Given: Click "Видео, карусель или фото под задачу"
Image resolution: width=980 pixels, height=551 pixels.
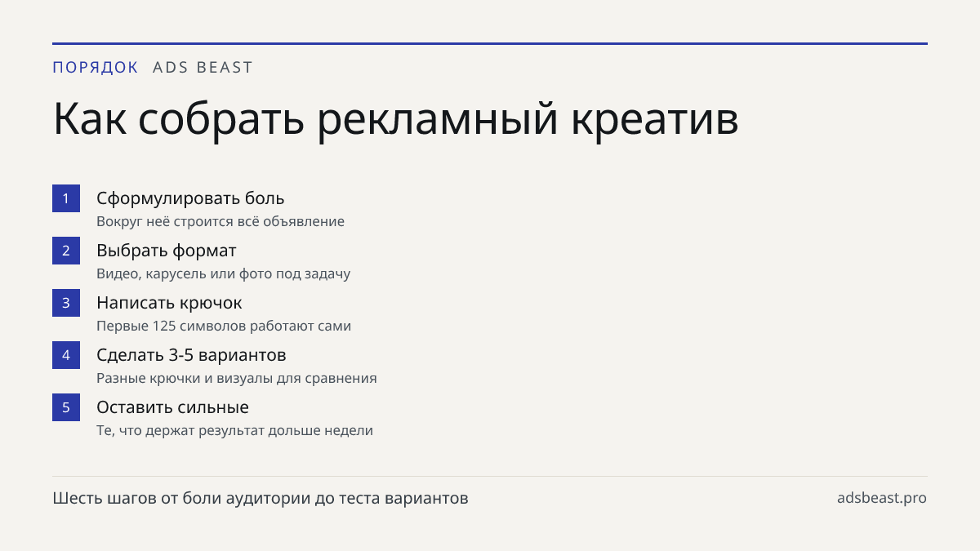Looking at the screenshot, I should (224, 273).
